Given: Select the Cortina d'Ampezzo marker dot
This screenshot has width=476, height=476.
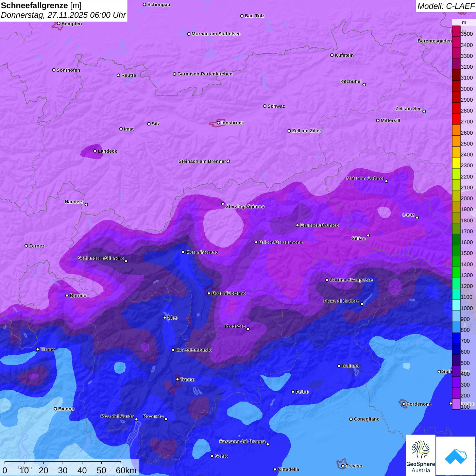Looking at the screenshot, I should tap(327, 280).
